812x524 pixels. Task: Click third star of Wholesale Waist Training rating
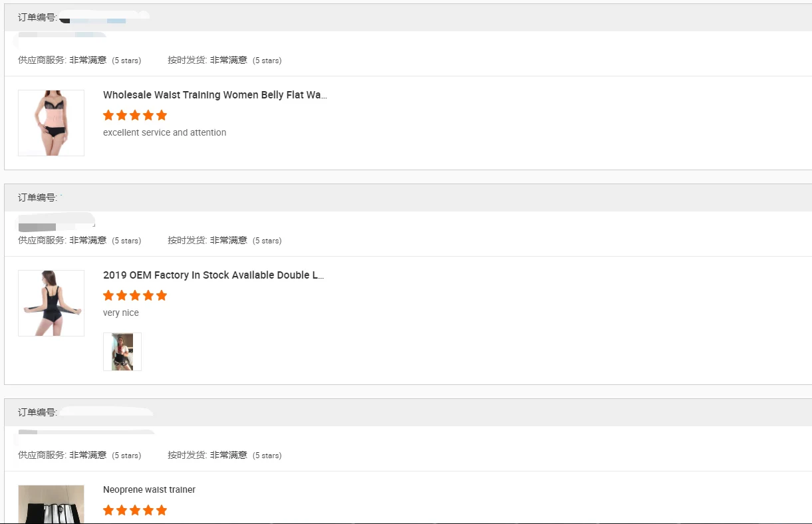[135, 115]
